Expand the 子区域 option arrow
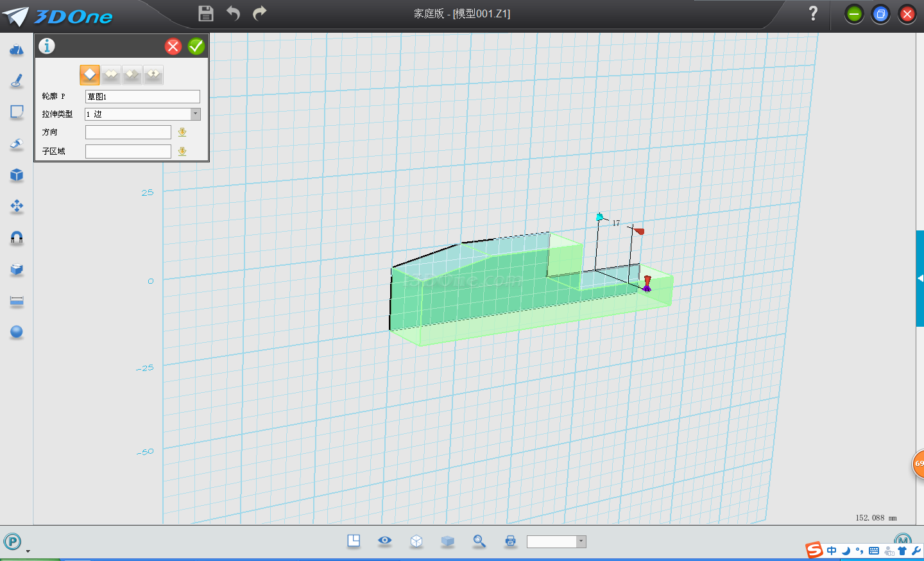Screen dimensions: 924x561 (x=182, y=151)
